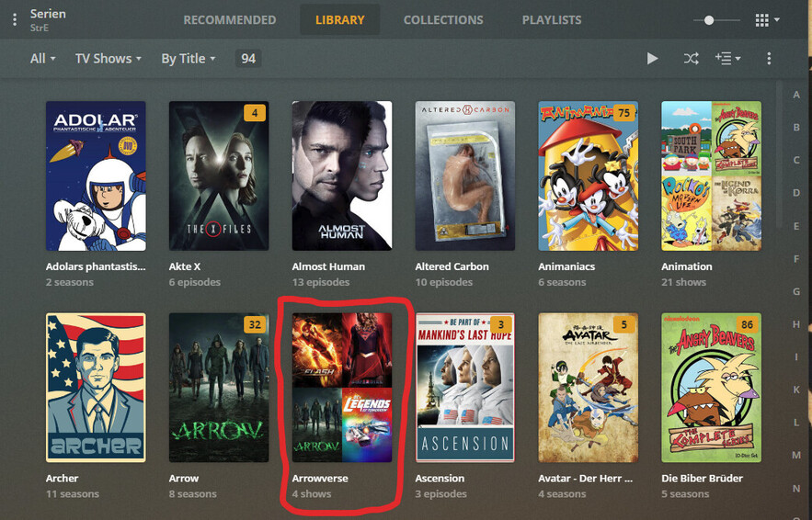Open the Serien library options menu
Image resolution: width=812 pixels, height=520 pixels.
pyautogui.click(x=15, y=19)
